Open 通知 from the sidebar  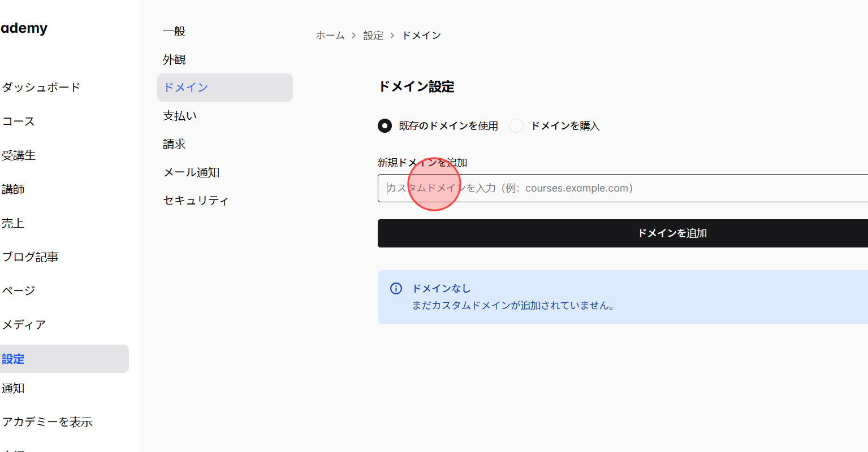tap(12, 388)
